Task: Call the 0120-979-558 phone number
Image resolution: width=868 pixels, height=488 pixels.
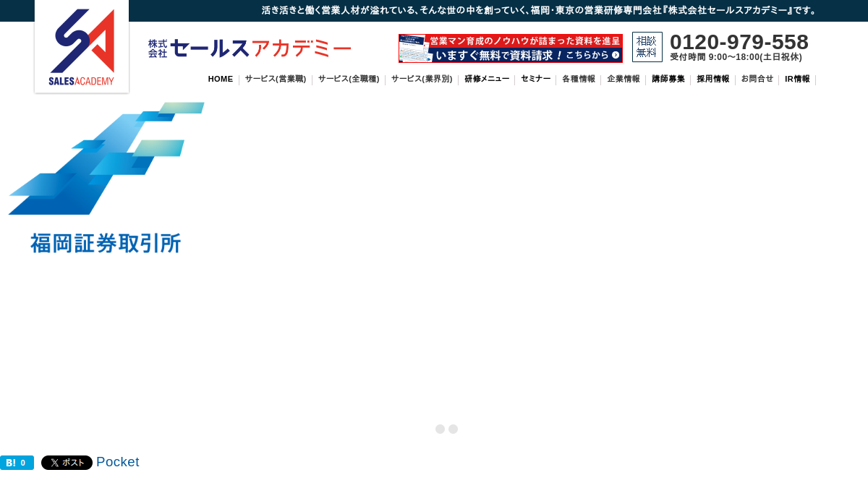Action: click(x=739, y=42)
